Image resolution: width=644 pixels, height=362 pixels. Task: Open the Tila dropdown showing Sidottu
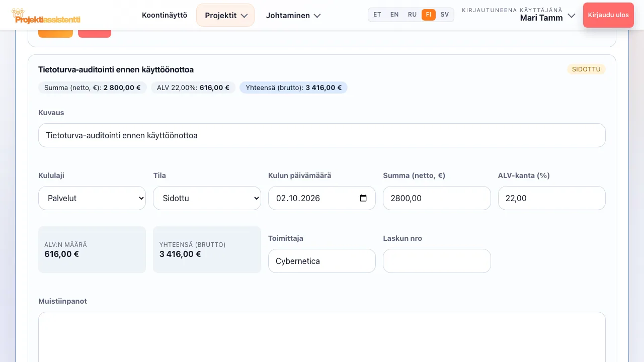click(x=207, y=198)
